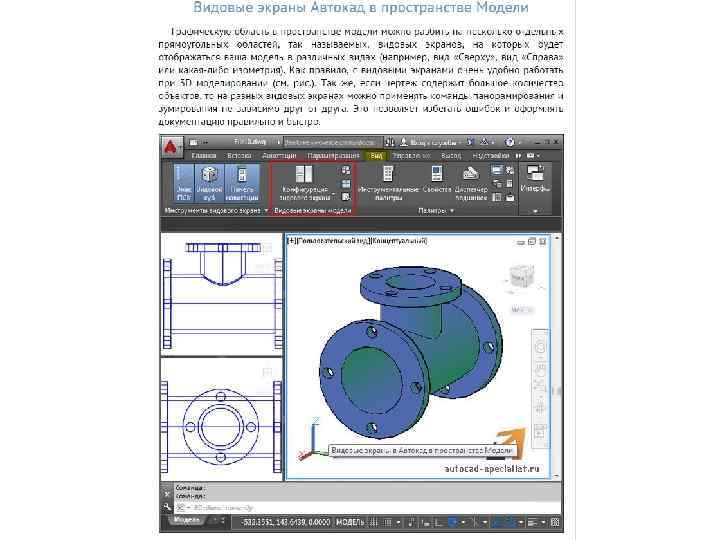
Task: Click top-right small Palettes panel icon
Action: click(510, 170)
